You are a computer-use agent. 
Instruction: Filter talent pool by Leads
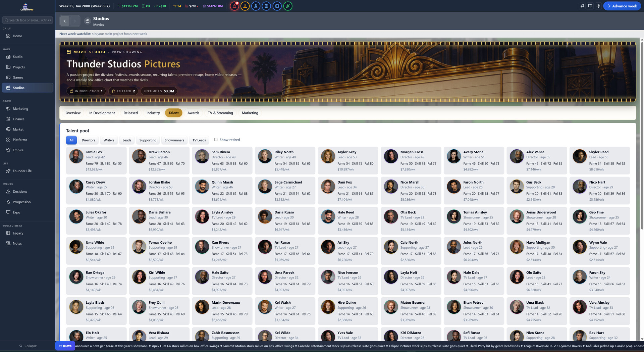(x=127, y=140)
